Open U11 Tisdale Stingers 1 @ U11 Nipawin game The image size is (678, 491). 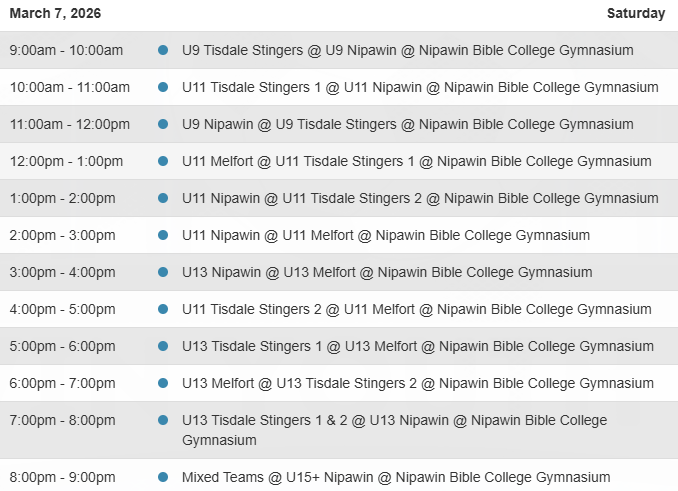(420, 87)
